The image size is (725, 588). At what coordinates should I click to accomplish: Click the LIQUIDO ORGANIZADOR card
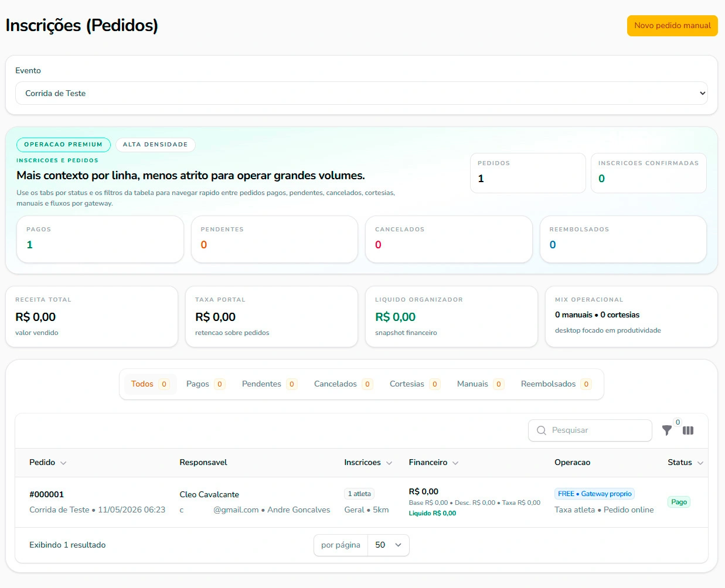(451, 316)
